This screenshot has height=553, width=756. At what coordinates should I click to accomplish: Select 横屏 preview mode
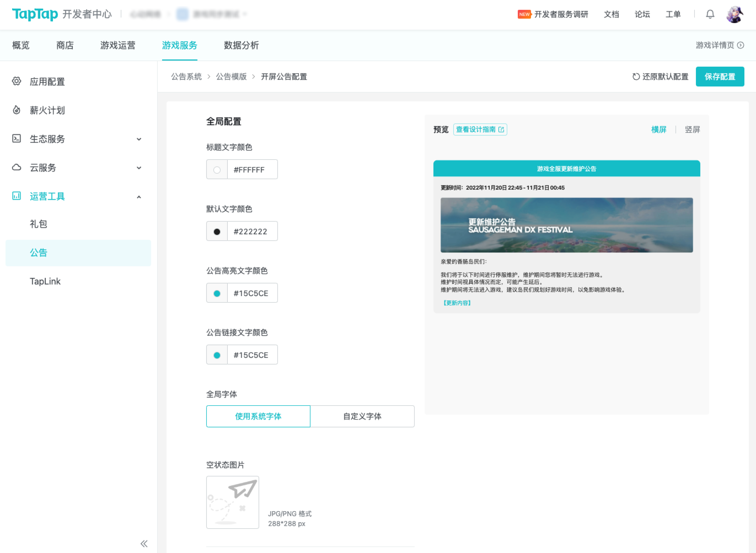[x=659, y=129]
